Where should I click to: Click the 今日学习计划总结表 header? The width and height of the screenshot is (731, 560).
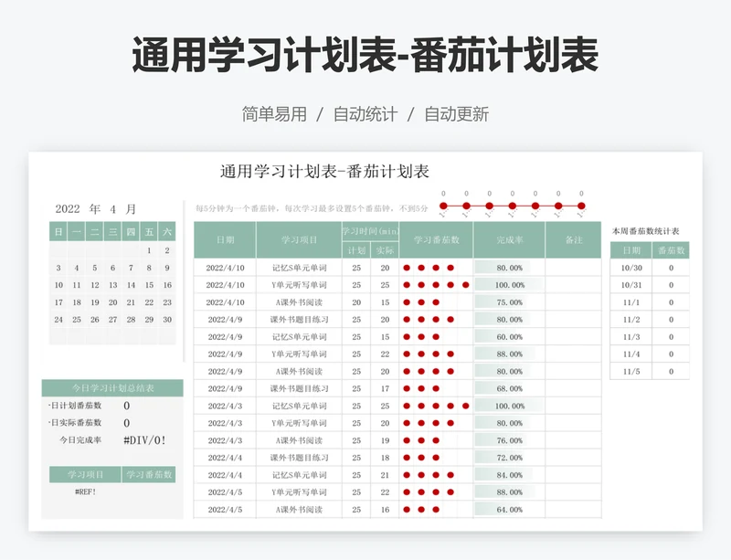coord(112,388)
